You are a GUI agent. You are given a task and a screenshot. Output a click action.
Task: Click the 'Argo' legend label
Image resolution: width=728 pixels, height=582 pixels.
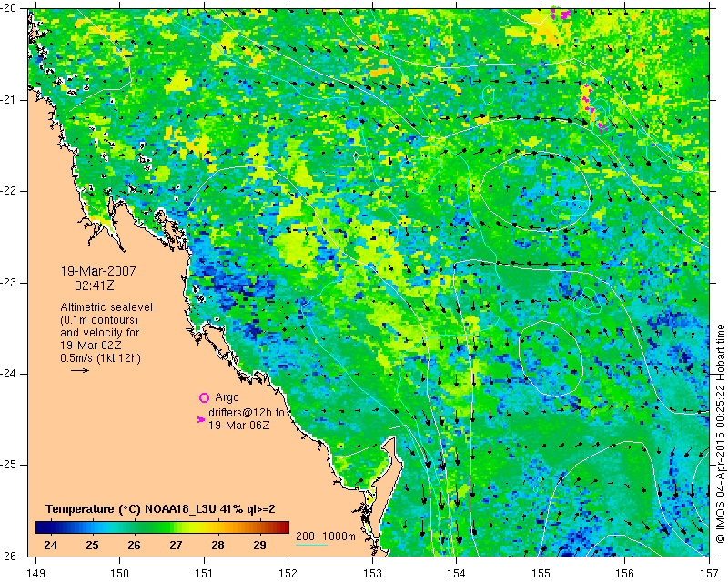(x=227, y=397)
